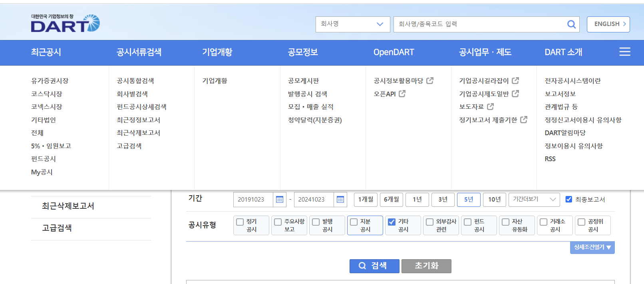
Task: Set period to 10년
Action: click(x=494, y=200)
